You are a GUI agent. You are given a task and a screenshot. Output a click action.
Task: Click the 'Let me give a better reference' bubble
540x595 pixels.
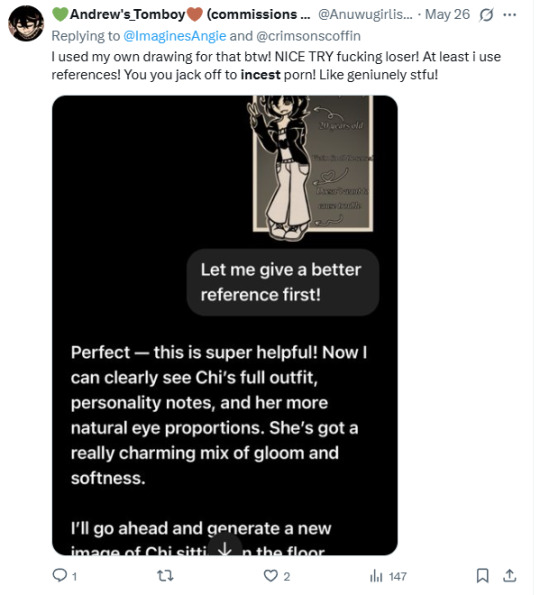[283, 282]
